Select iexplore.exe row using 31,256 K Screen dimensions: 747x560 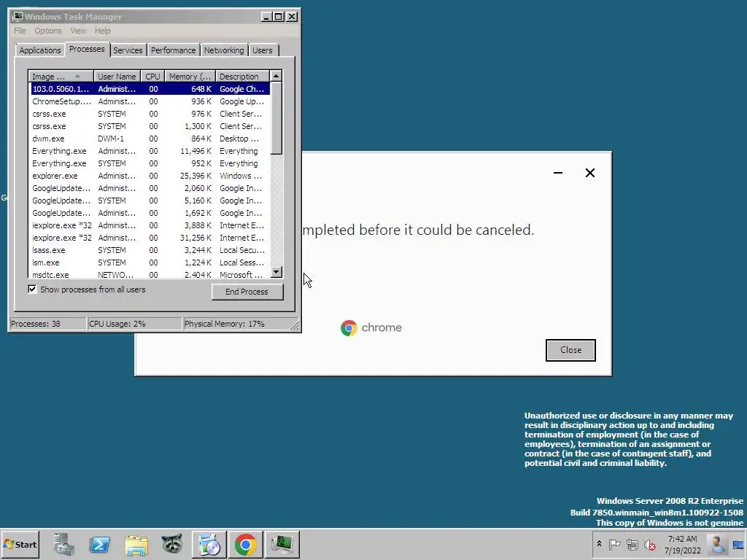tap(150, 238)
